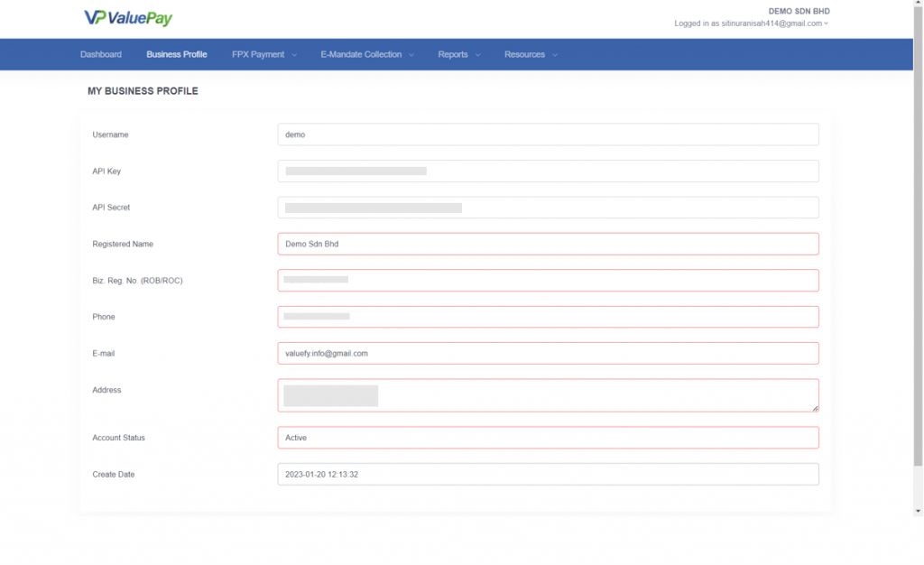The width and height of the screenshot is (924, 565).
Task: Click the Biz. Reg. No. field
Action: tap(548, 280)
